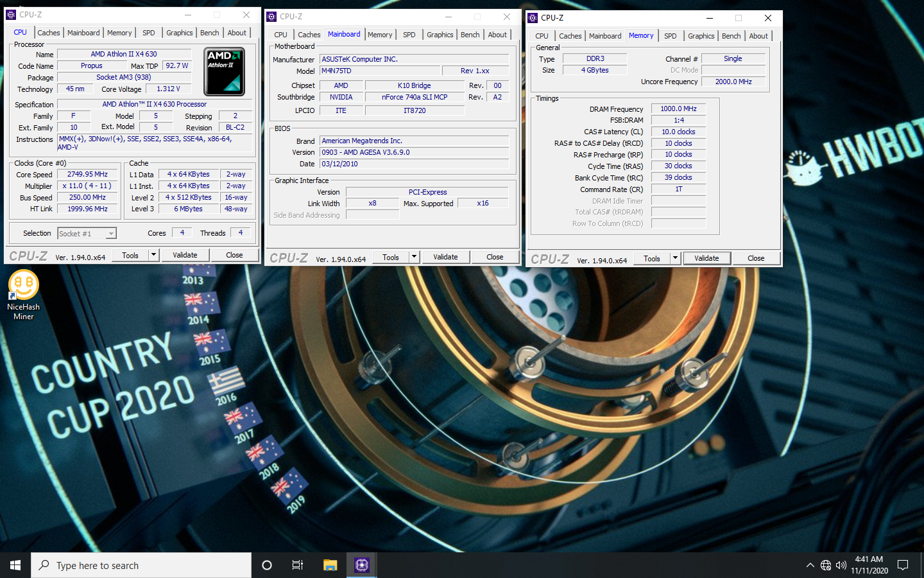Click Validate in left CPU-Z window

click(x=185, y=255)
